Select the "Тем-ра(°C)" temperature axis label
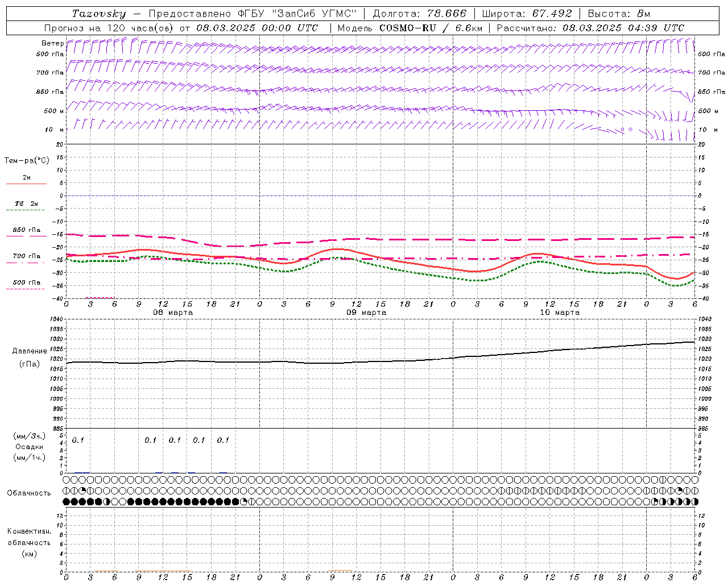Image resolution: width=728 pixels, height=582 pixels. 27,161
